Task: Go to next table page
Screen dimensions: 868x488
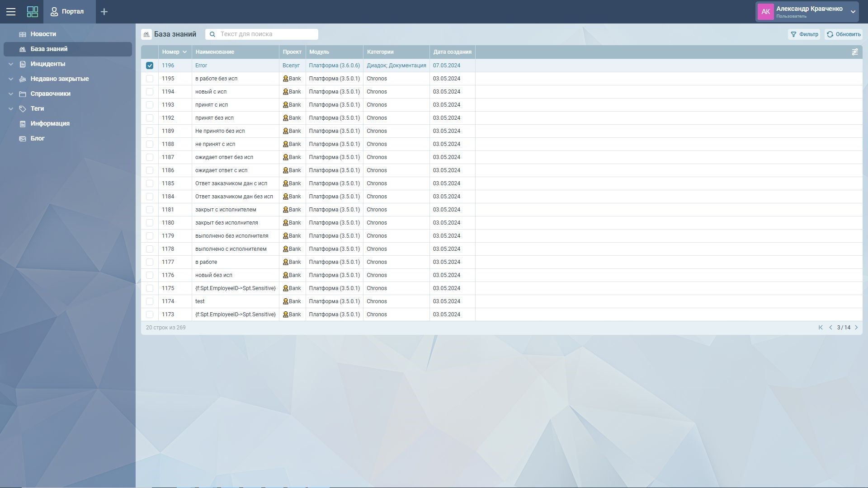Action: coord(856,328)
